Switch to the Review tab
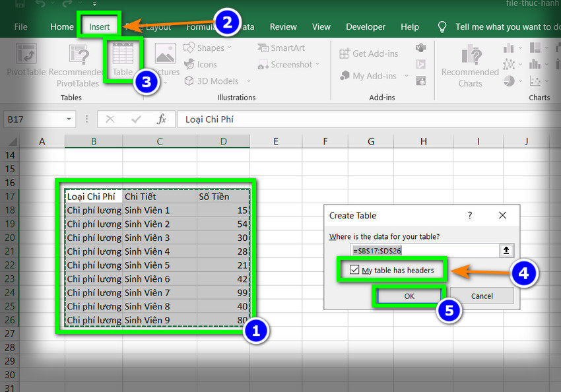 pos(283,27)
